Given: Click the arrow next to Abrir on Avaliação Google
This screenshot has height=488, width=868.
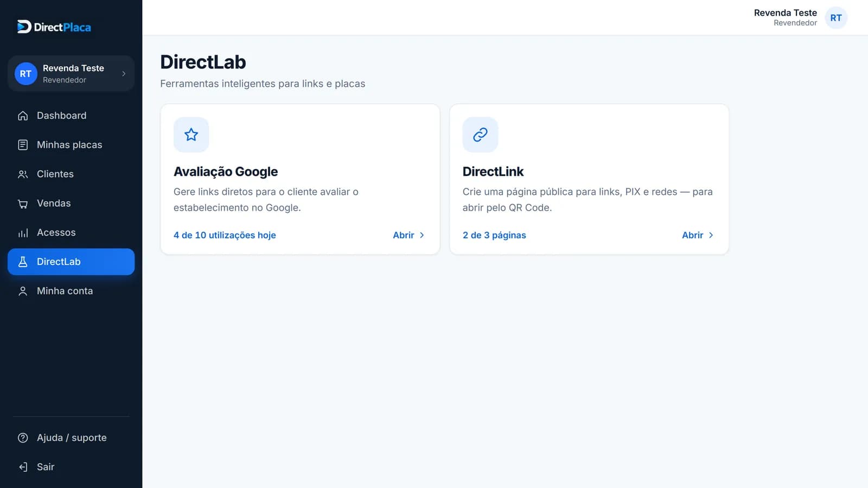Looking at the screenshot, I should (x=422, y=235).
